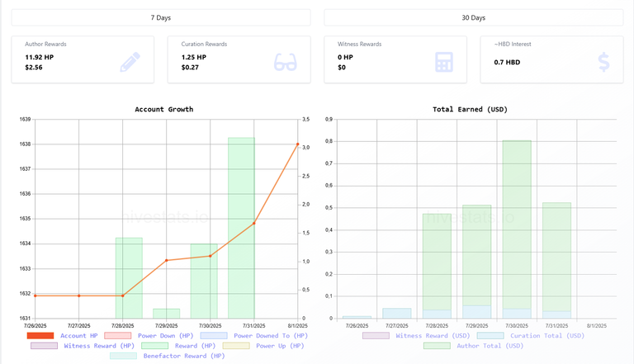
Task: Click the Witness Rewards card label
Action: [x=359, y=44]
